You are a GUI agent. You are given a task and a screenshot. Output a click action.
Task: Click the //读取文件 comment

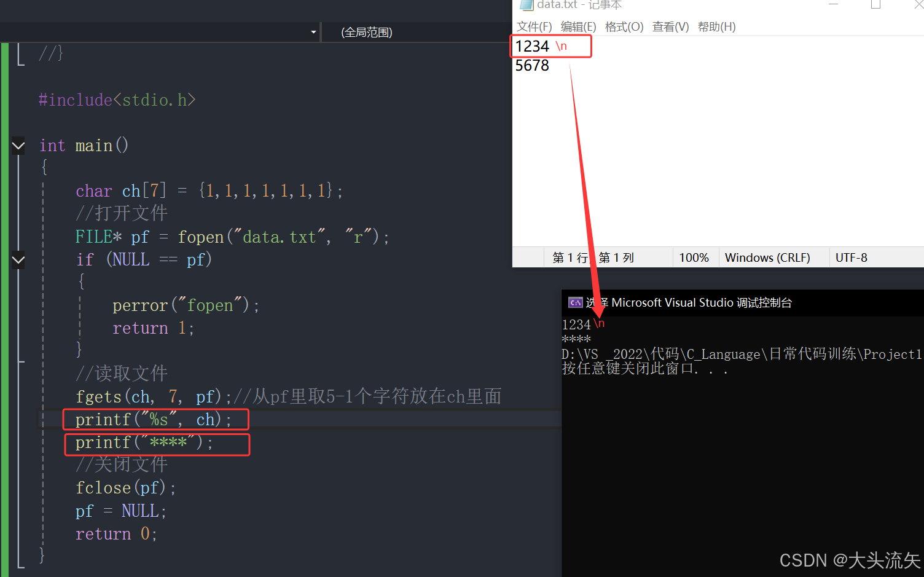pyautogui.click(x=121, y=374)
